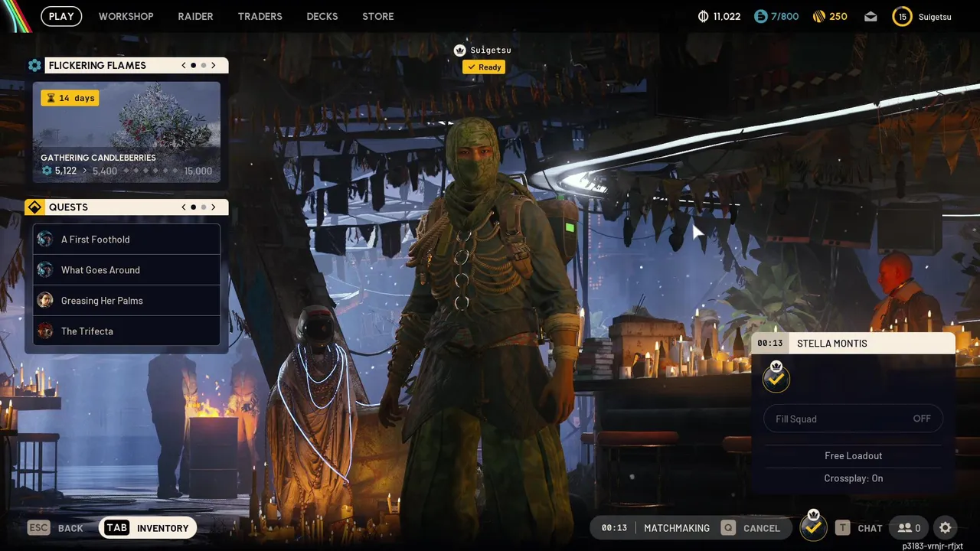Click the ESC Back button

[x=56, y=528]
